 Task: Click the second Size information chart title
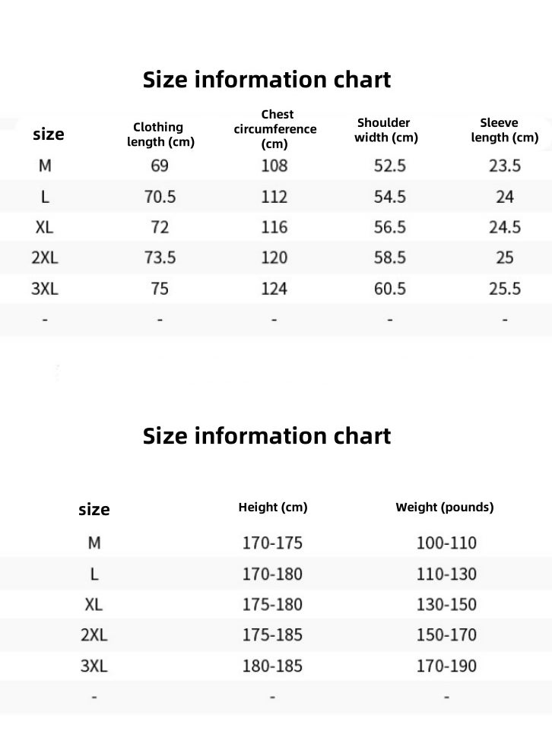tap(266, 436)
